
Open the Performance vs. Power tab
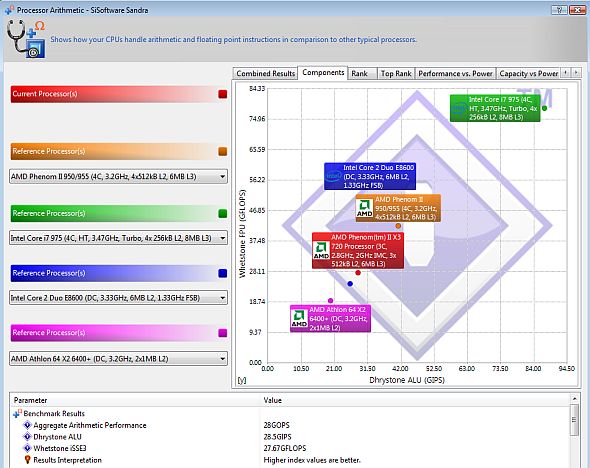coord(455,74)
